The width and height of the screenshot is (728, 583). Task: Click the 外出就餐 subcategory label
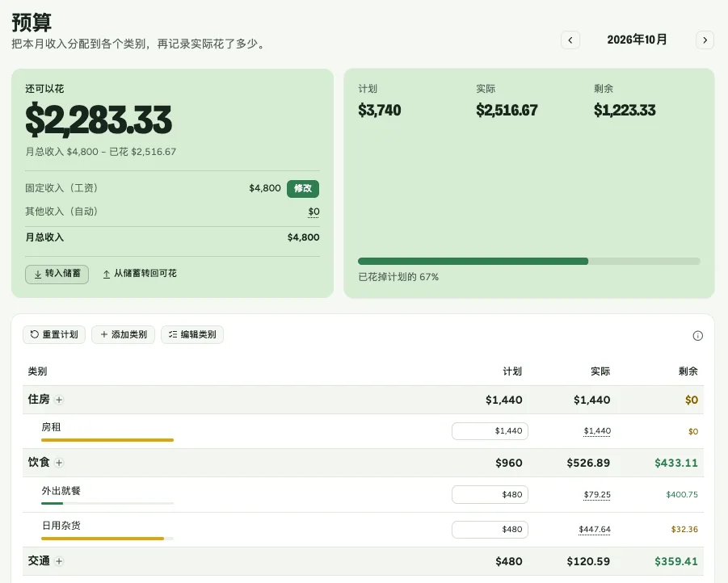(61, 491)
